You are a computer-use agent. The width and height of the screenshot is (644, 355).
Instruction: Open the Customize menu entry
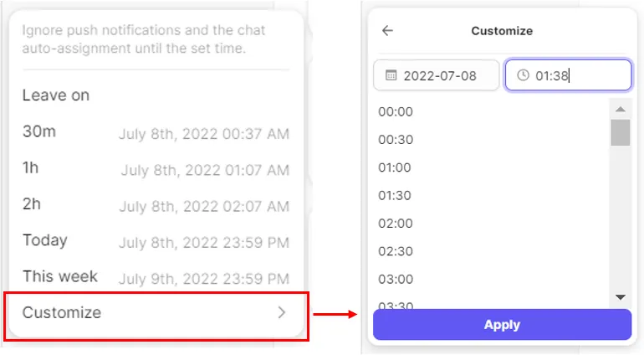(156, 313)
